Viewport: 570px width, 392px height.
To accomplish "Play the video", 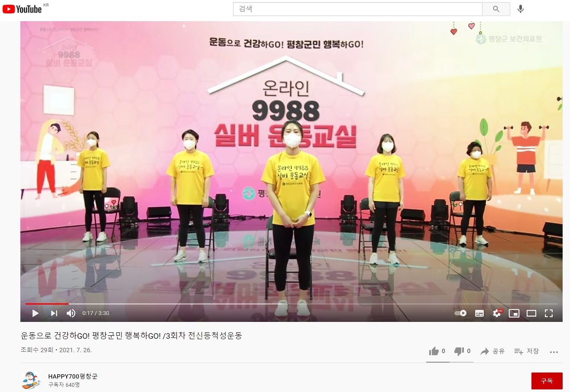I will (x=36, y=313).
